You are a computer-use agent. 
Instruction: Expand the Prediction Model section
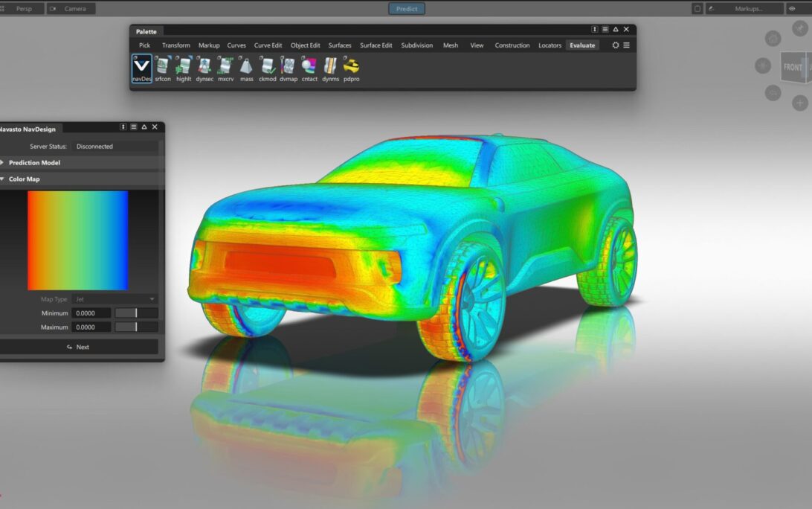tap(34, 163)
